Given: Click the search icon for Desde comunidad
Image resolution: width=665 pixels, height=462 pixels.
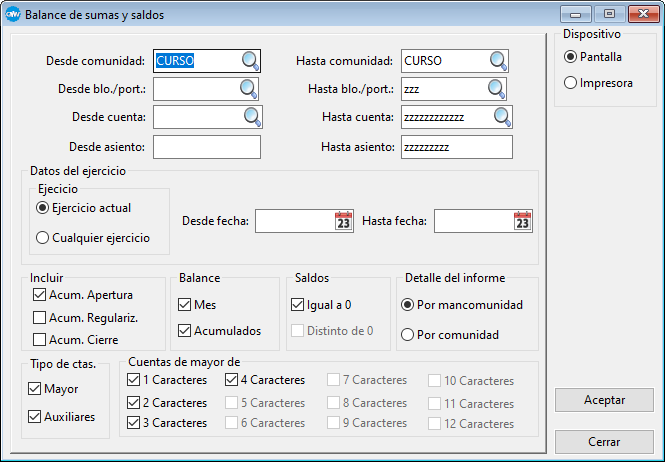Looking at the screenshot, I should (x=250, y=60).
